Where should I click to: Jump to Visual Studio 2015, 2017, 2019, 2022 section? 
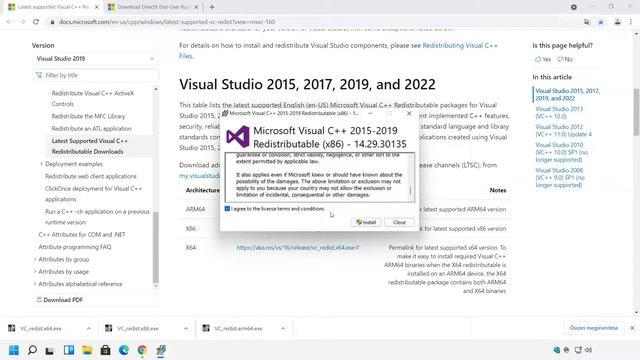coord(567,95)
